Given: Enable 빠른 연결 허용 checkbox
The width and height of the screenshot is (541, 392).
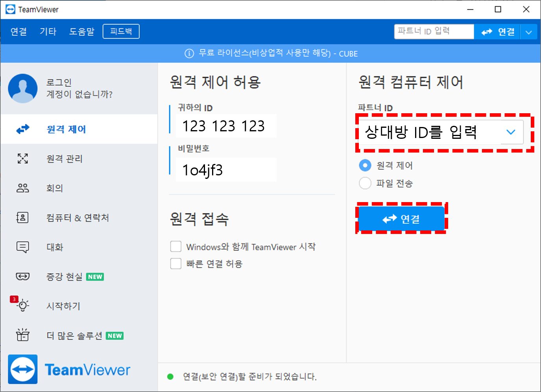Looking at the screenshot, I should pos(176,263).
